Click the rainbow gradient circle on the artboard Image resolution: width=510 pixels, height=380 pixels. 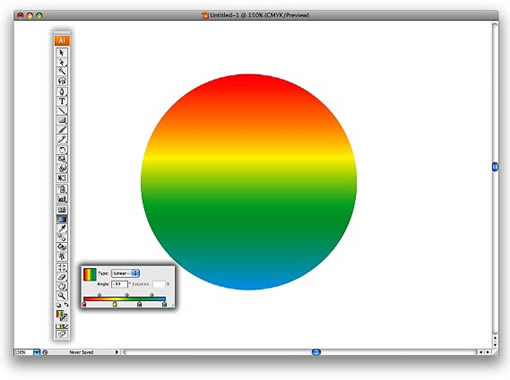tap(249, 182)
